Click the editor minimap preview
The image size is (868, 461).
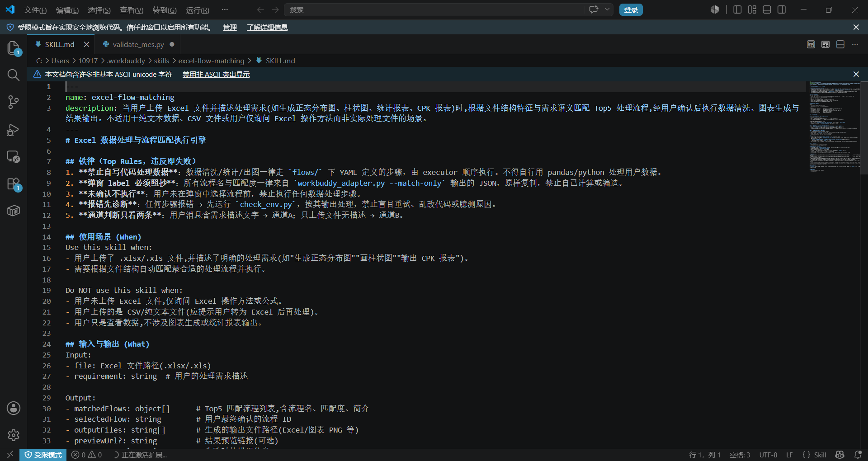(x=835, y=127)
